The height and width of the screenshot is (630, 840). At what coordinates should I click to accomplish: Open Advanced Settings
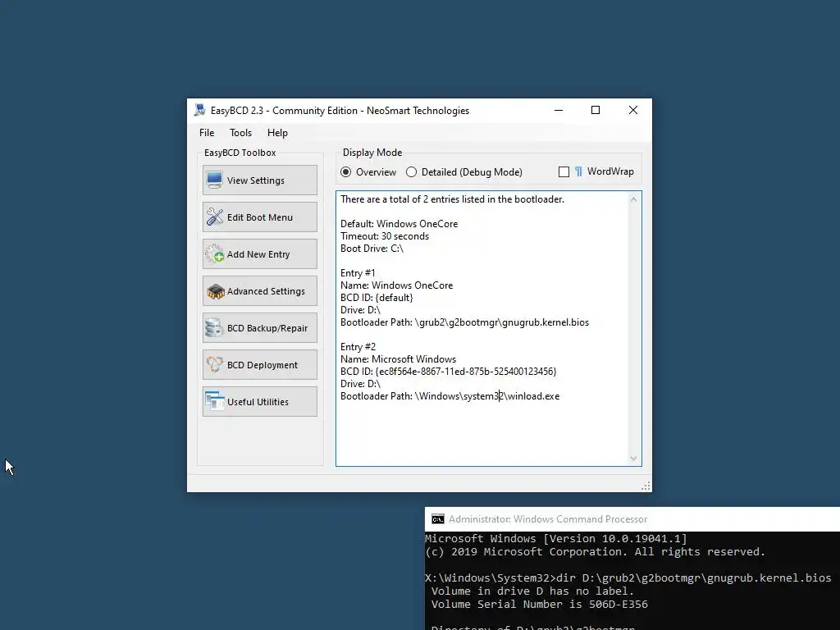coord(260,291)
